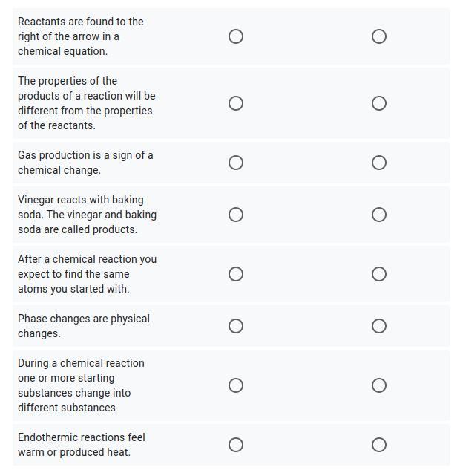Image resolution: width=460 pixels, height=476 pixels.
Task: Click the 'Reactants are found to the right' text
Action: point(81,36)
